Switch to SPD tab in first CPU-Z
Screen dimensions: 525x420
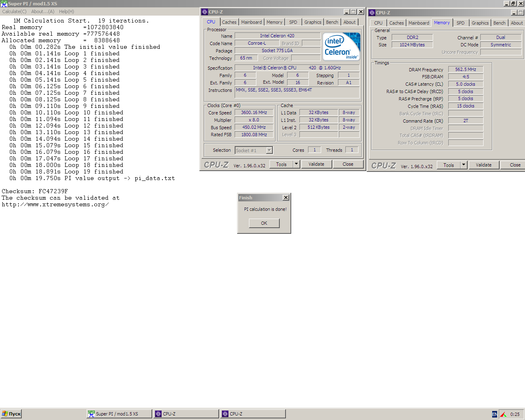click(293, 22)
